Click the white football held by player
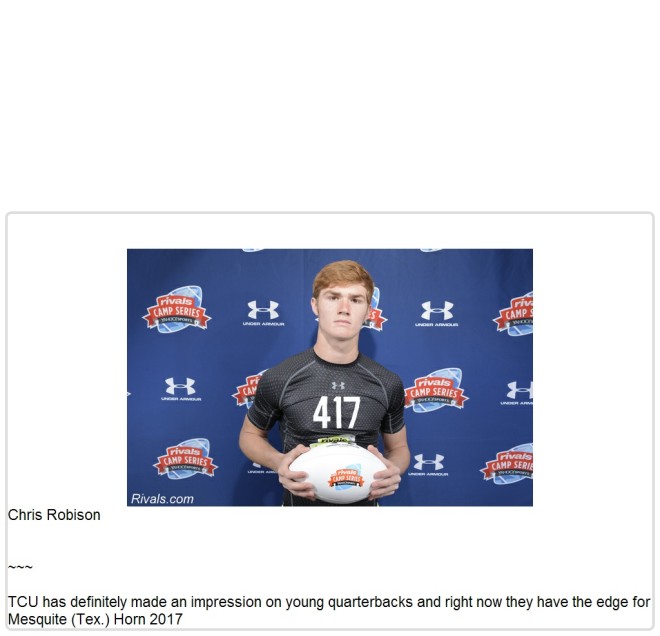The width and height of the screenshot is (660, 636). pyautogui.click(x=337, y=474)
